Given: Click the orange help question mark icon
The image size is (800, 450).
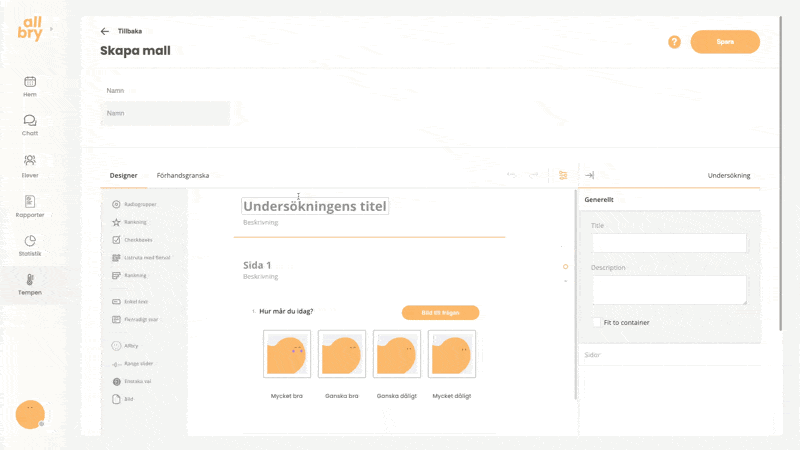Looking at the screenshot, I should pyautogui.click(x=674, y=42).
